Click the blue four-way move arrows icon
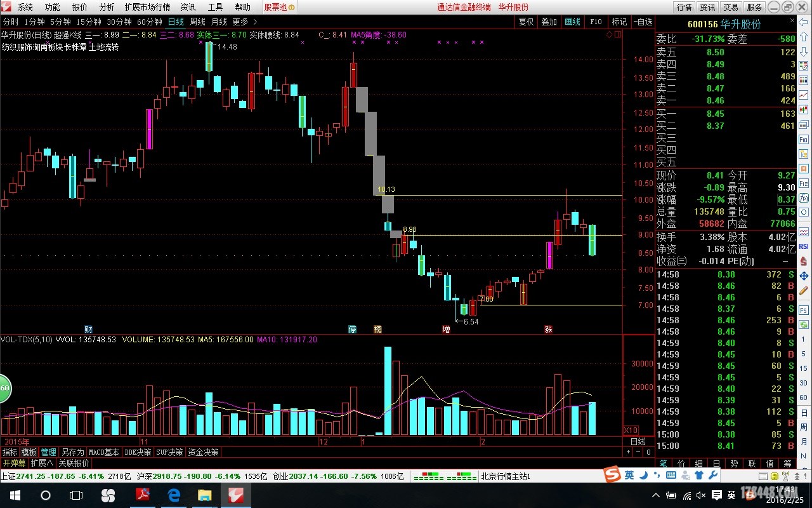Viewport: 812px width, 508px height. pyautogui.click(x=804, y=276)
